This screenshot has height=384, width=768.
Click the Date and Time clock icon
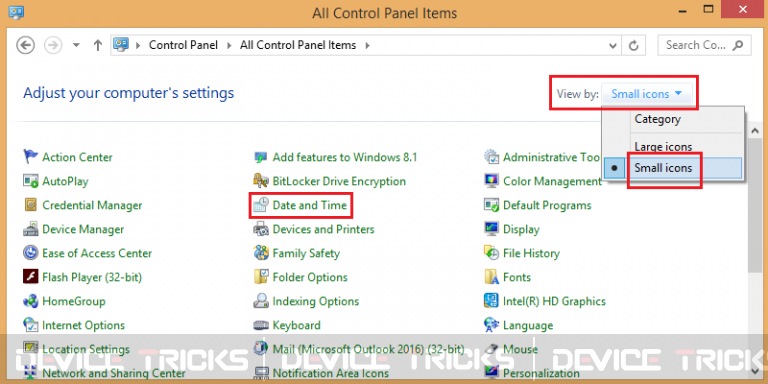coord(261,205)
